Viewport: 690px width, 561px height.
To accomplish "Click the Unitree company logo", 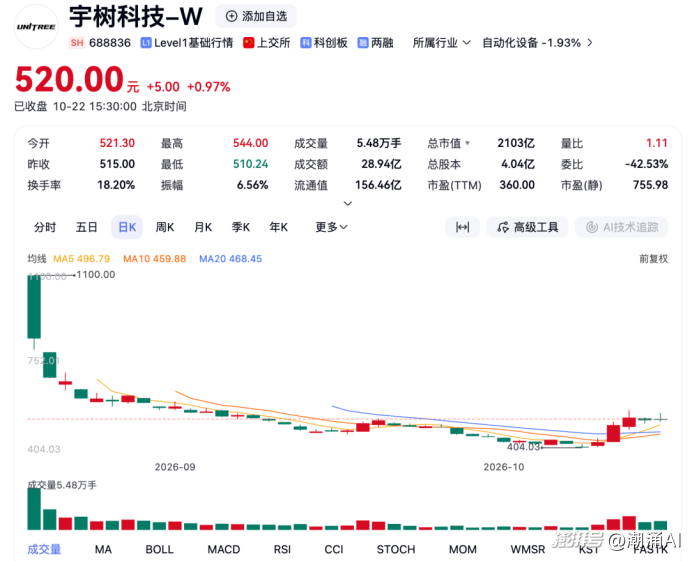I will click(x=36, y=27).
